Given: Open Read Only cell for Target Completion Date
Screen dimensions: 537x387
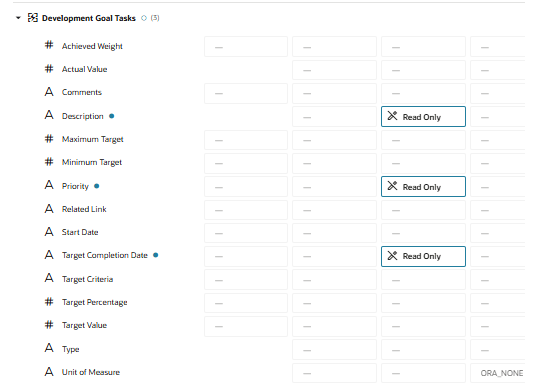Looking at the screenshot, I should click(423, 256).
